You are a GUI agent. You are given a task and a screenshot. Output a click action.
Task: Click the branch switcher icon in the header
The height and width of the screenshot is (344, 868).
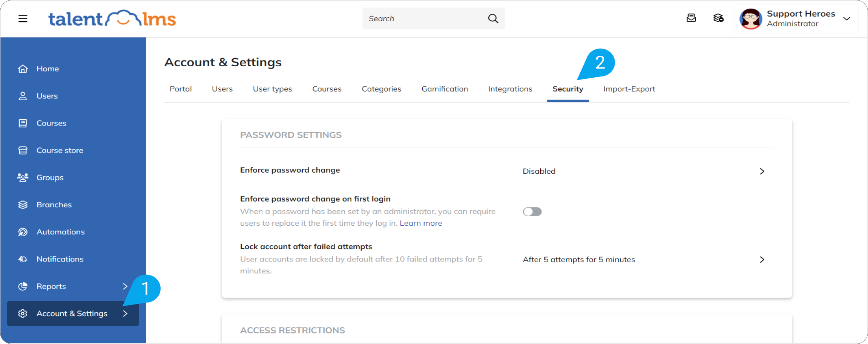718,18
